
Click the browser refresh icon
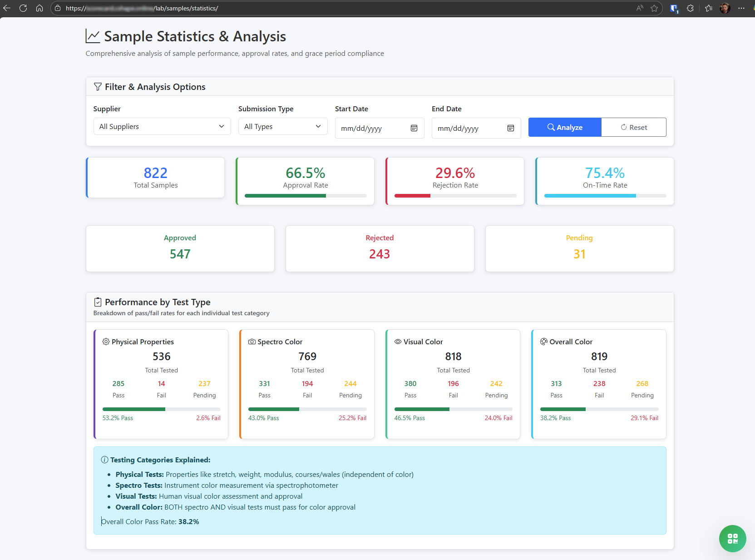point(23,8)
